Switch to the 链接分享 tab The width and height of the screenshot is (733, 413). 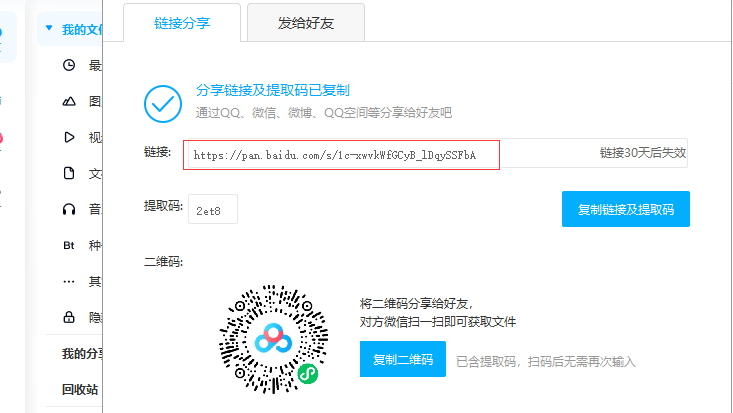click(x=182, y=23)
